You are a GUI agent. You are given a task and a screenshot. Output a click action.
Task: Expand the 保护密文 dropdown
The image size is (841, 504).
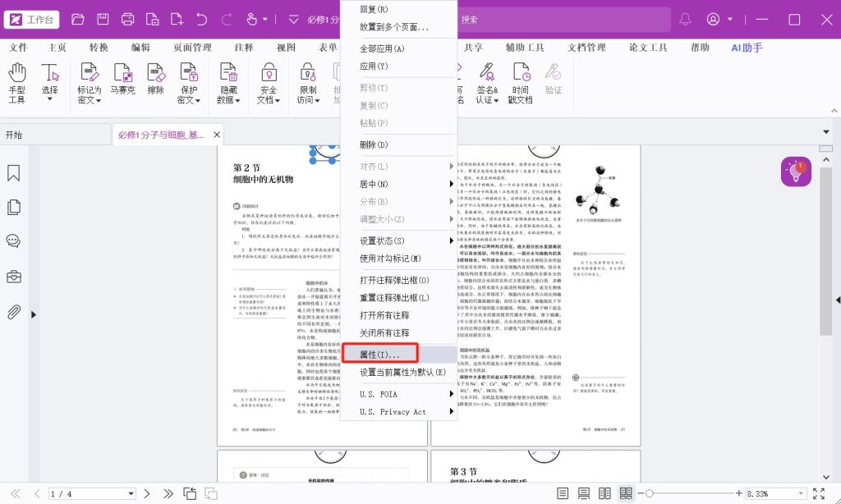[x=188, y=100]
